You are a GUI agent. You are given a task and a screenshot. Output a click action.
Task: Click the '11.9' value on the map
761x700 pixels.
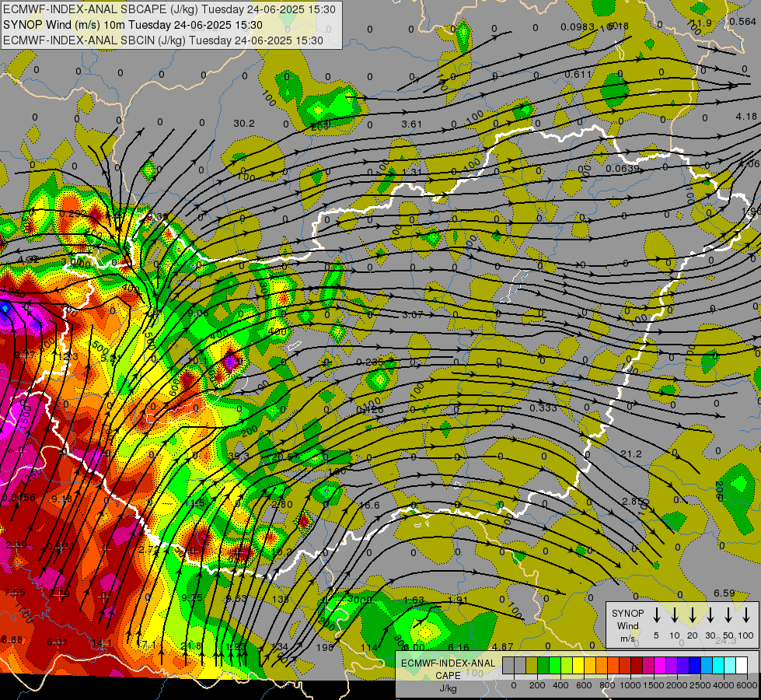(x=701, y=23)
